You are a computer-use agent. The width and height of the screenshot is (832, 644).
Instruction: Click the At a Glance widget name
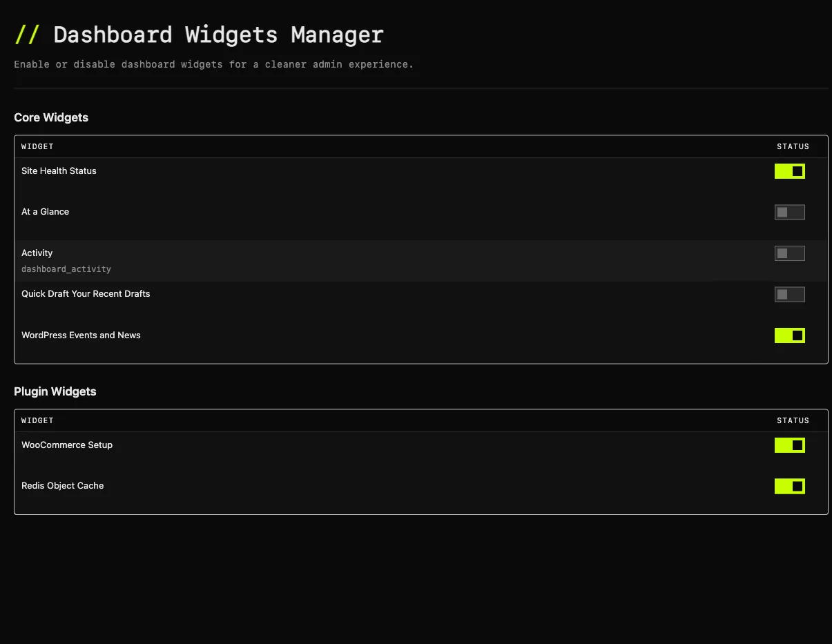coord(45,211)
